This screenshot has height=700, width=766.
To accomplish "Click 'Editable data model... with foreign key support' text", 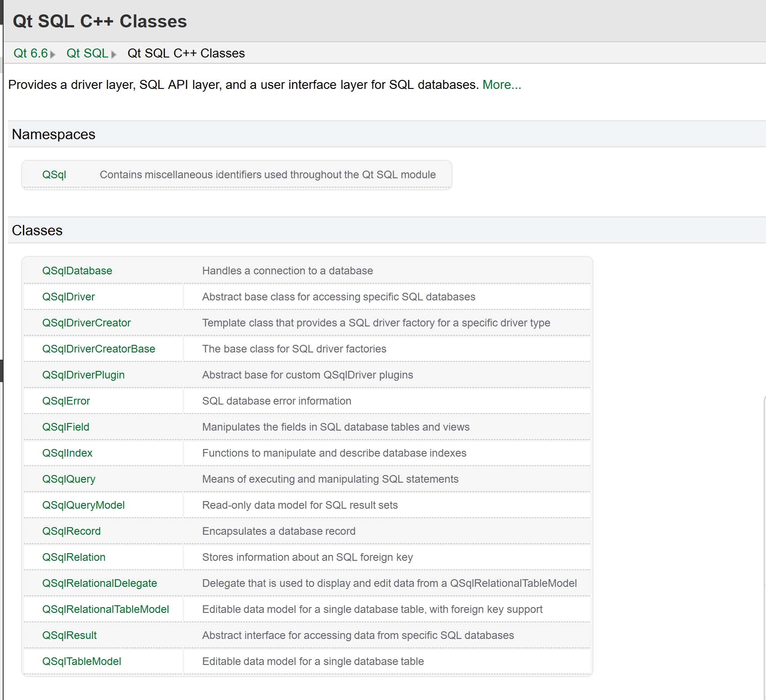I will pos(372,609).
